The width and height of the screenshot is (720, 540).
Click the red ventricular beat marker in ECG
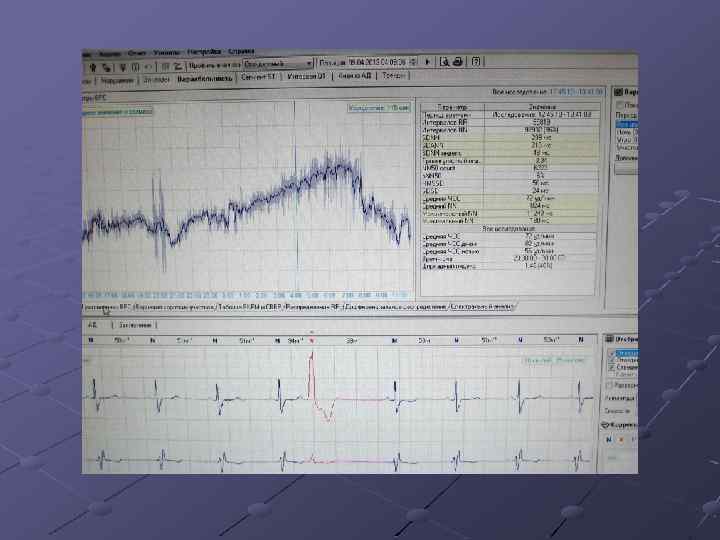click(x=312, y=341)
